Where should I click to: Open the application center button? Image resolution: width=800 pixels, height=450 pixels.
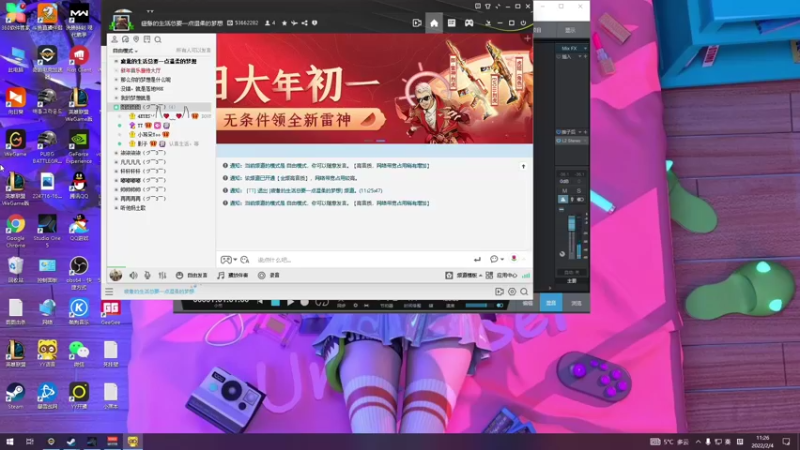[502, 276]
